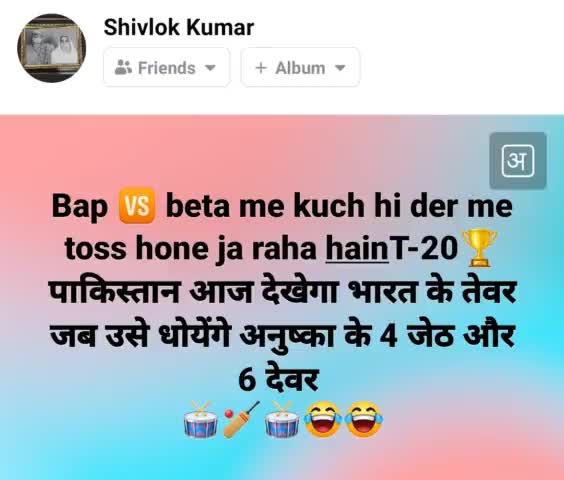
Task: Click the underlined word hain
Action: 357,249
